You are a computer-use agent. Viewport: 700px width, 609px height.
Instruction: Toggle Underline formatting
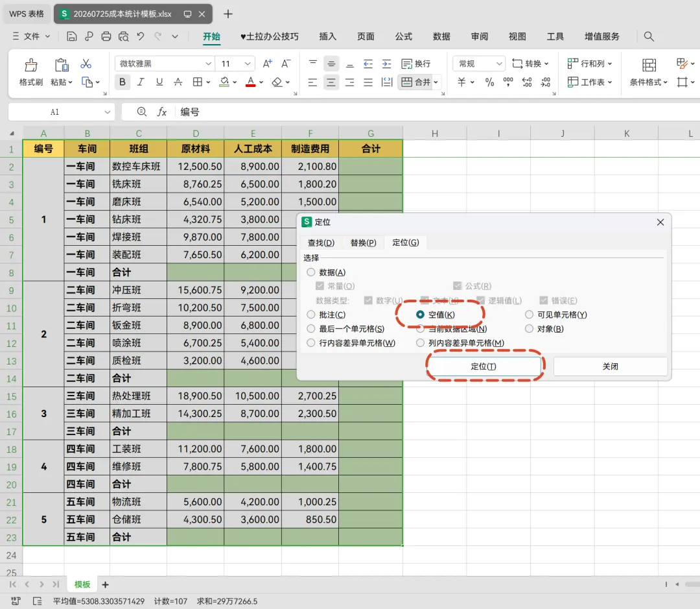[x=159, y=82]
